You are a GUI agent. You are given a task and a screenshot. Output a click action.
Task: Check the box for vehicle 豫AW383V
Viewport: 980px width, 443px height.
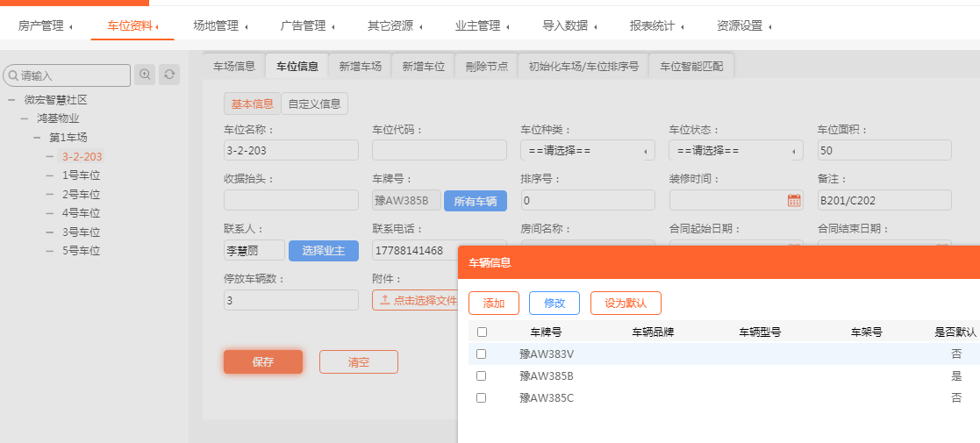[481, 354]
